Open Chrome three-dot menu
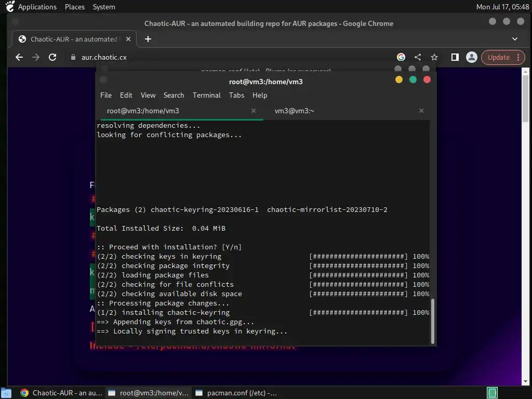The height and width of the screenshot is (399, 532). tap(518, 57)
